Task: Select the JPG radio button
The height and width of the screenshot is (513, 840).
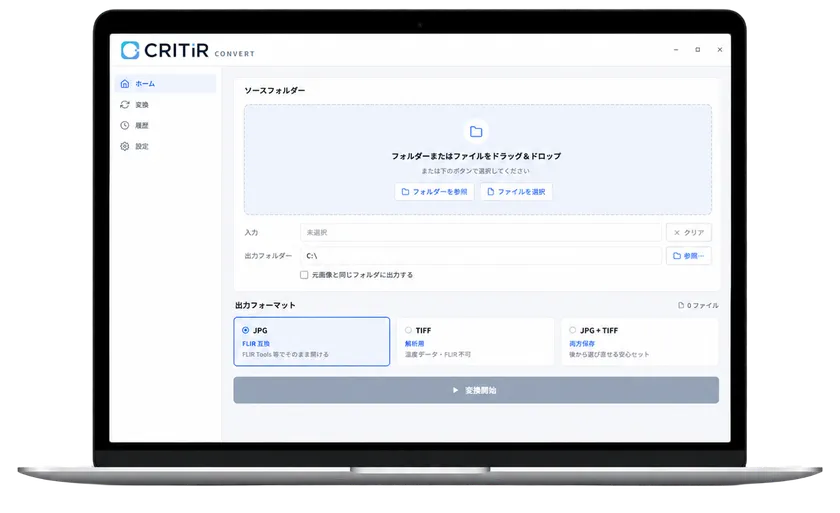Action: 245,330
